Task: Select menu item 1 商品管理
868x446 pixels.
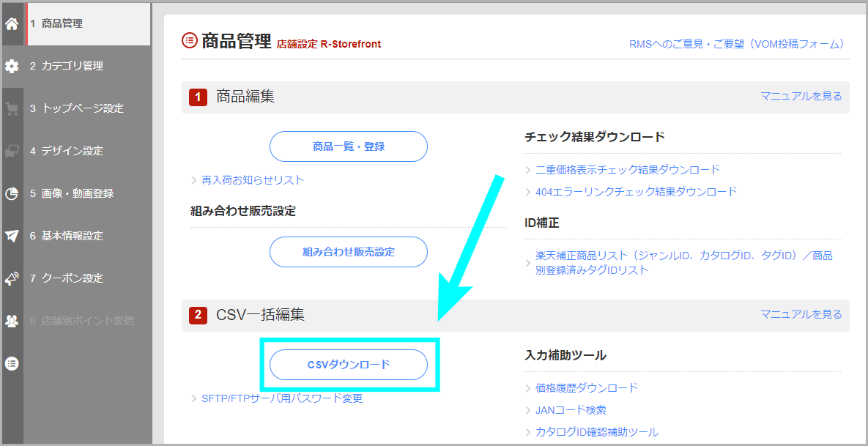Action: pos(87,23)
